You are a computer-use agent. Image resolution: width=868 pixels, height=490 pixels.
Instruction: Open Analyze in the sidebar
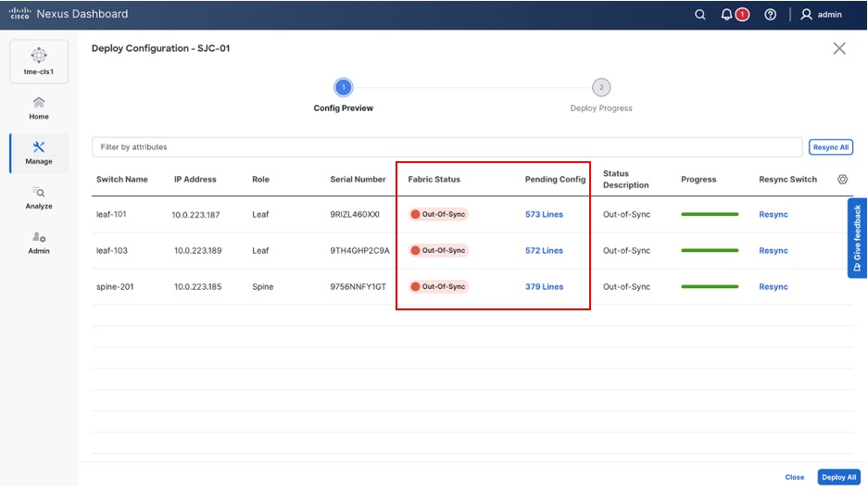pos(39,198)
